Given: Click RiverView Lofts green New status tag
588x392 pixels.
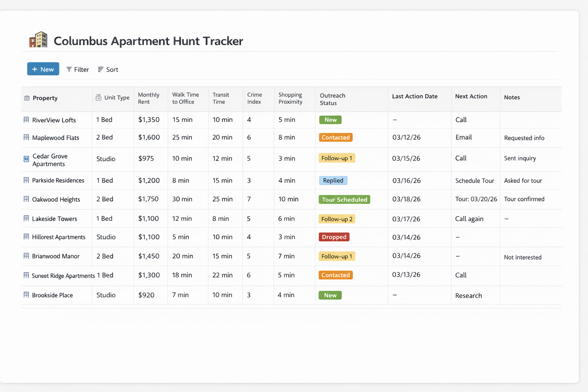Looking at the screenshot, I should tap(330, 120).
